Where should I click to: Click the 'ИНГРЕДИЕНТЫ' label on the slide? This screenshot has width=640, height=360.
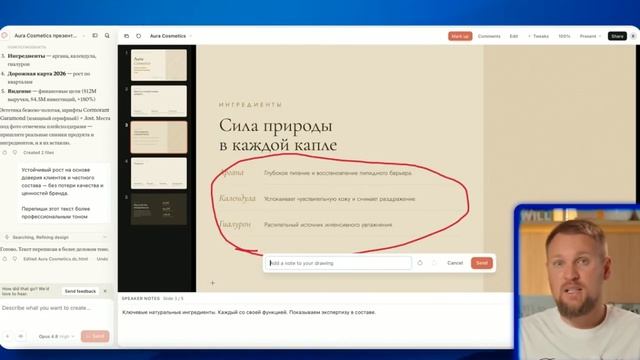tap(250, 105)
